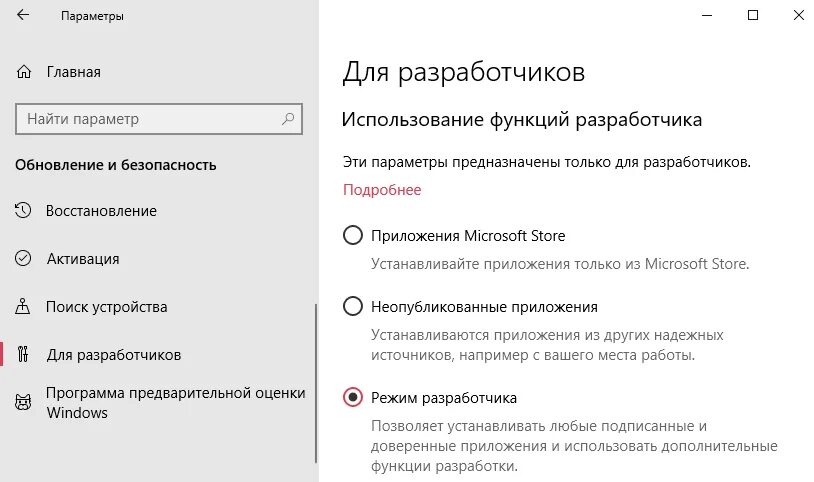Viewport: 814px width, 482px height.
Task: Click the Восстановление recovery icon
Action: click(23, 211)
